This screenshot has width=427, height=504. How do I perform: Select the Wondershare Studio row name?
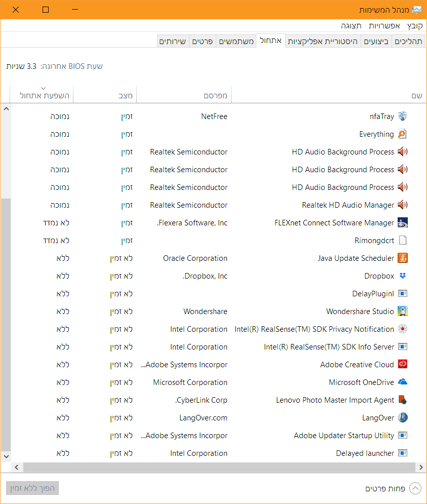360,311
